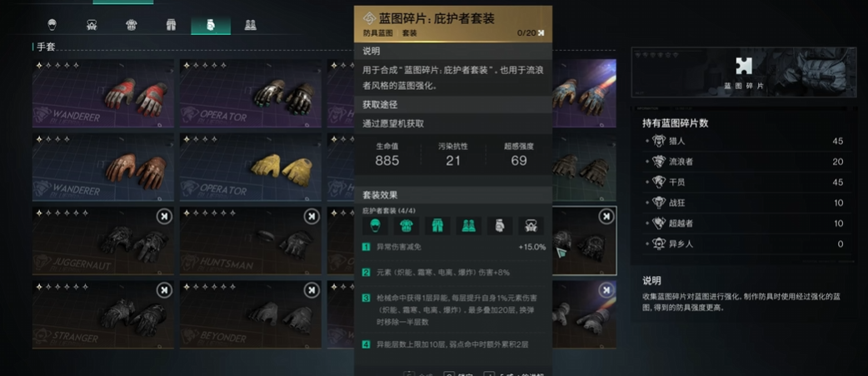Click the boots set piece icon in tooltip

pyautogui.click(x=468, y=226)
